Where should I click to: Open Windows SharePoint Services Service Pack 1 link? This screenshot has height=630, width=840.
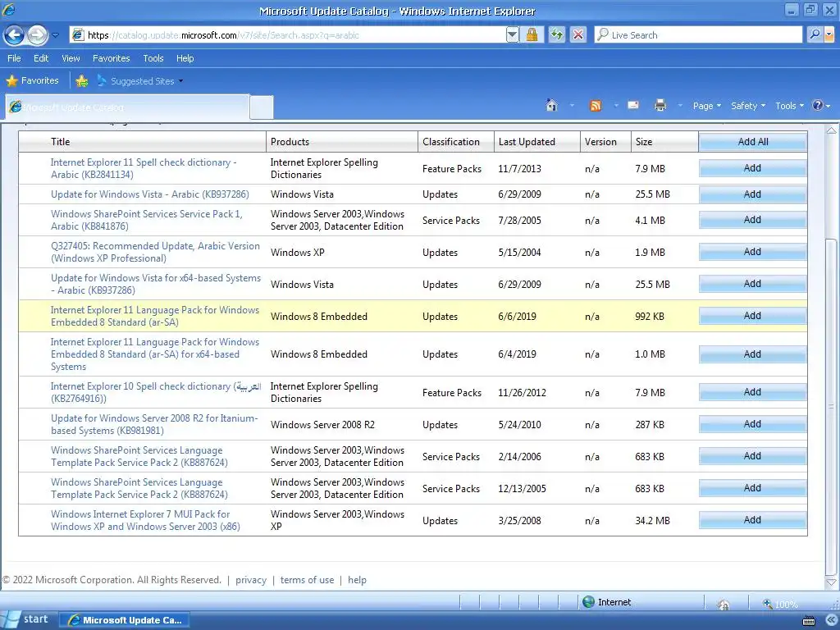click(146, 220)
